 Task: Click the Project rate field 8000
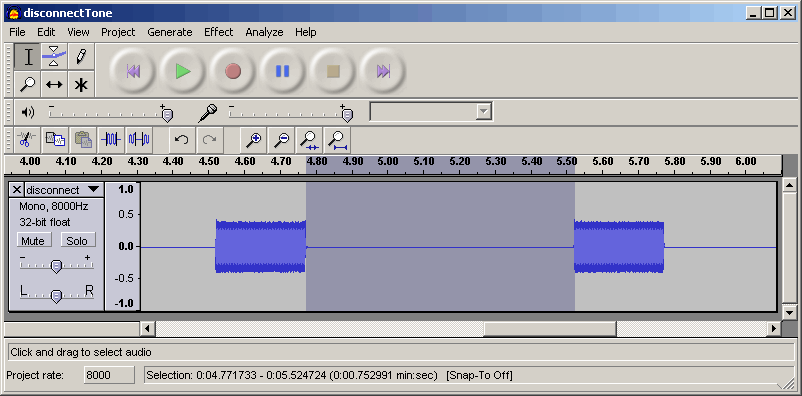(x=109, y=375)
